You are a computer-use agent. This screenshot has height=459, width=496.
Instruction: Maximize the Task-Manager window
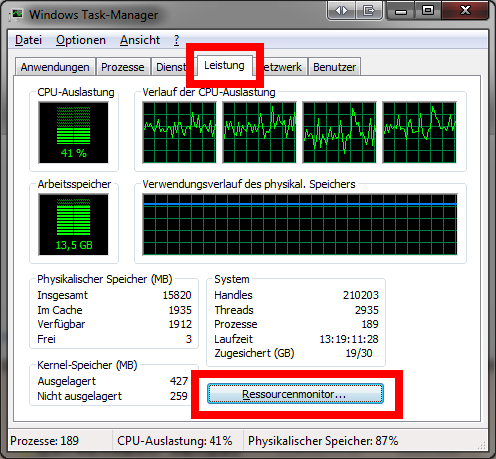pyautogui.click(x=428, y=11)
